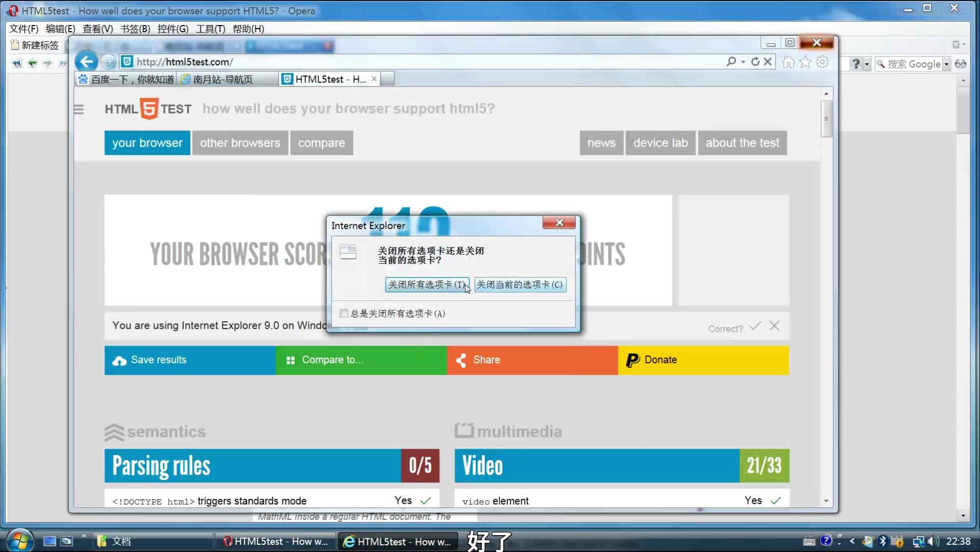
Task: Click Opera 新建标签 button
Action: pyautogui.click(x=35, y=45)
